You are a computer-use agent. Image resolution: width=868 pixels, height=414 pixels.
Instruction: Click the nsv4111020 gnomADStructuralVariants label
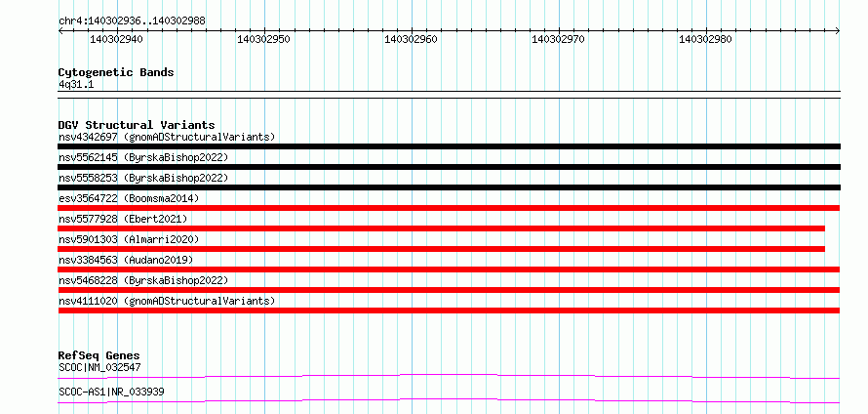coord(167,301)
